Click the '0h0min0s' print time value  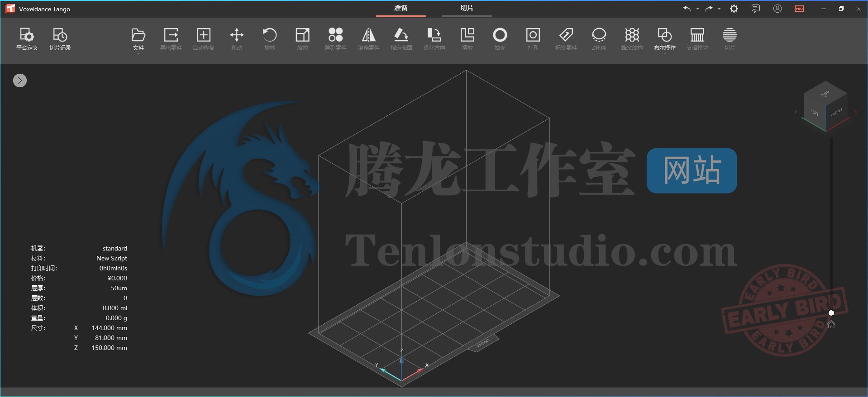coord(113,268)
